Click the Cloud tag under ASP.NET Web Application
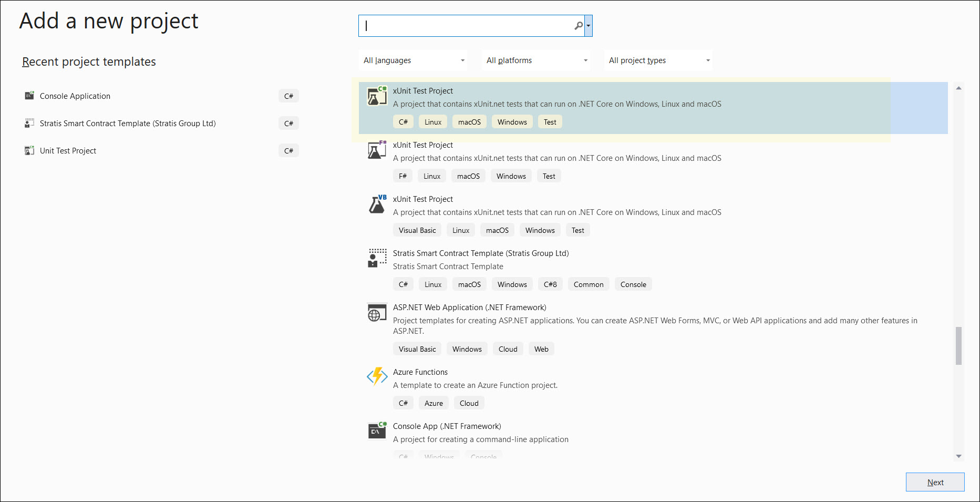980x502 pixels. pos(508,349)
